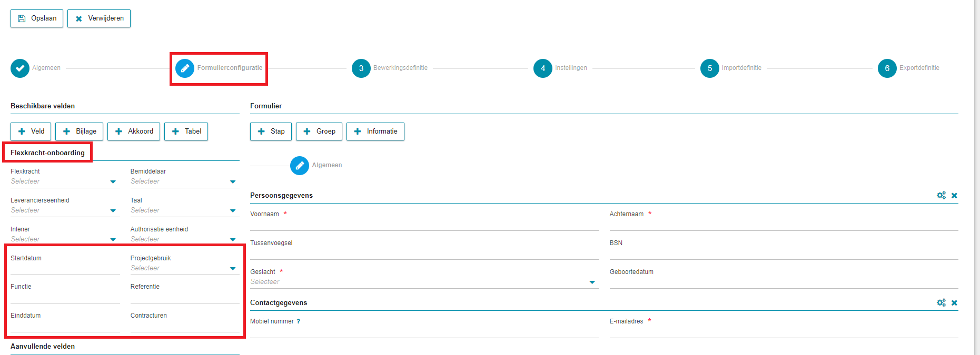Open settings gear for Contactgegevens group
The height and width of the screenshot is (355, 980).
tap(941, 303)
